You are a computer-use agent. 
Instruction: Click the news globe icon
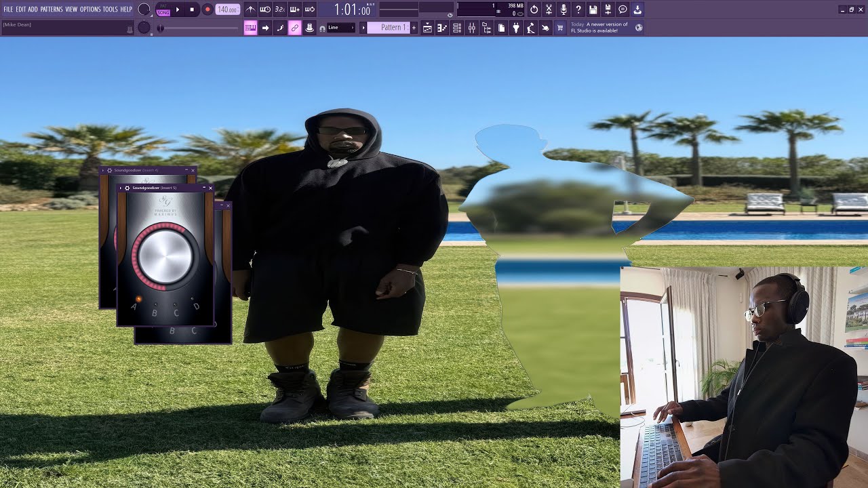pyautogui.click(x=639, y=28)
